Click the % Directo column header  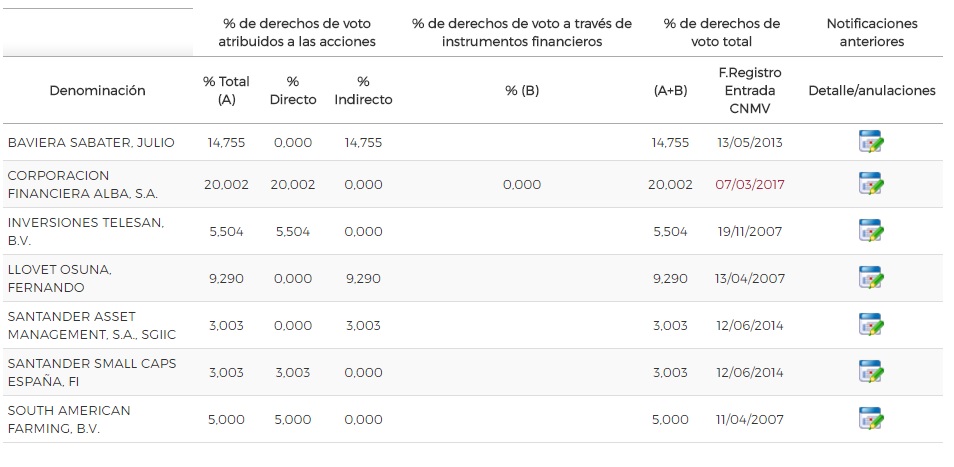tap(293, 90)
